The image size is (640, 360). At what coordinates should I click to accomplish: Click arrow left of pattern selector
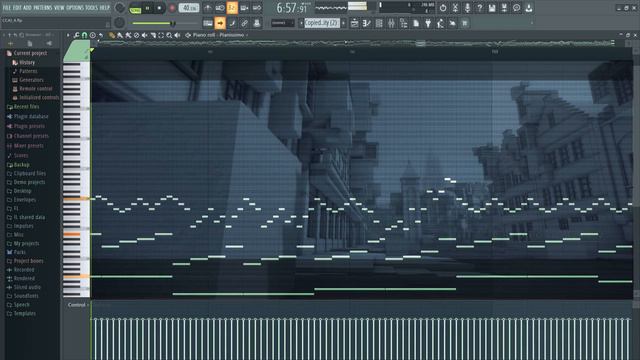click(301, 23)
